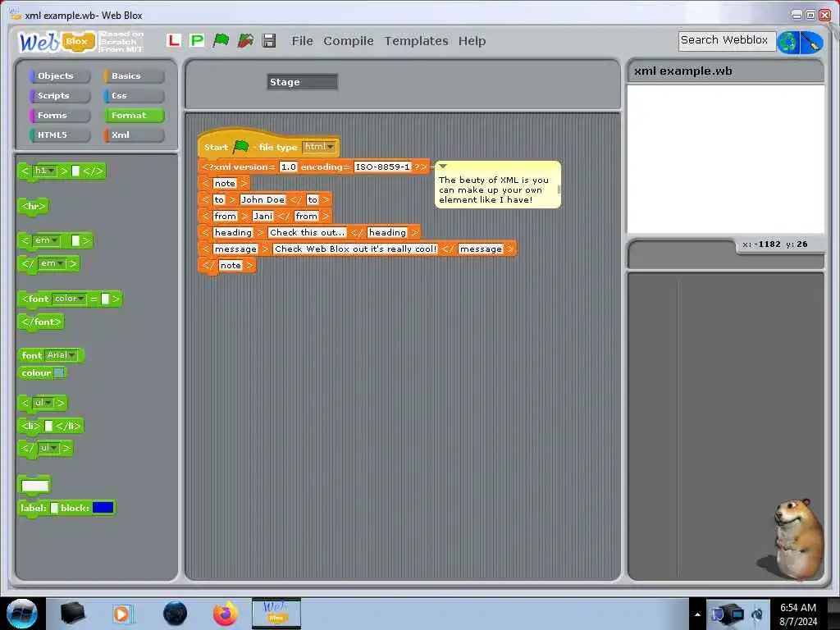Click the yellow comment note text

[x=493, y=189]
